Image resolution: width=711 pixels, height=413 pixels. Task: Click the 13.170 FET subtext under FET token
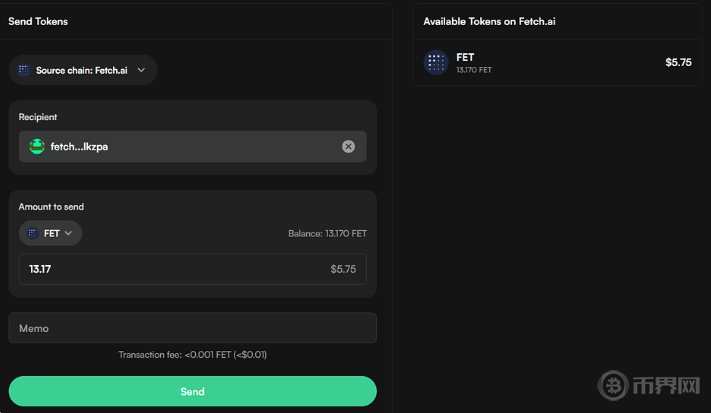pos(474,70)
